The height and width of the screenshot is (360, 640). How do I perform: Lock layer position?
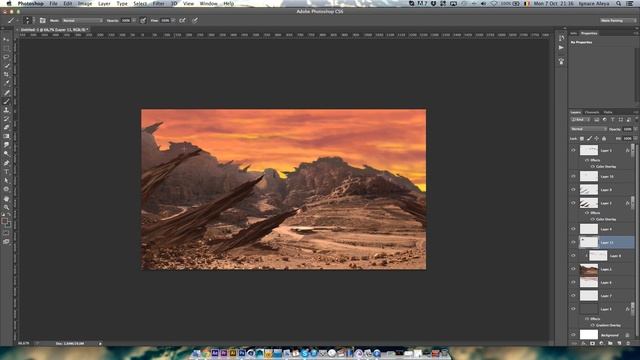click(x=597, y=139)
